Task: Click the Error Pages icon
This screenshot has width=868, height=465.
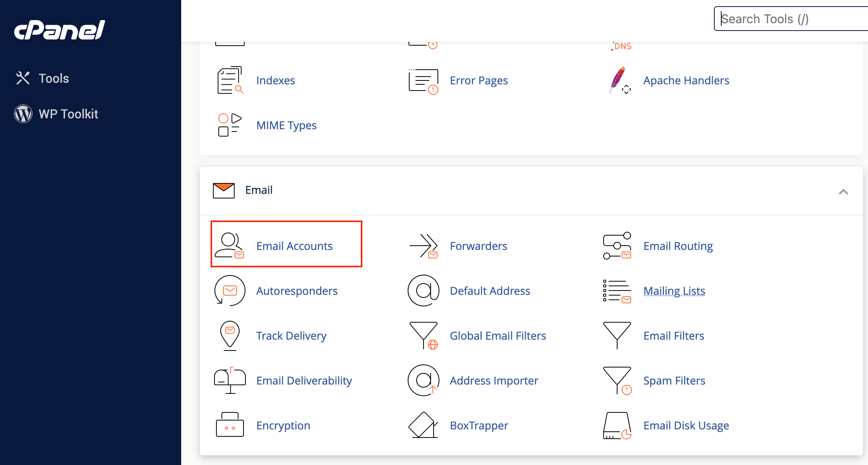Action: (x=424, y=81)
